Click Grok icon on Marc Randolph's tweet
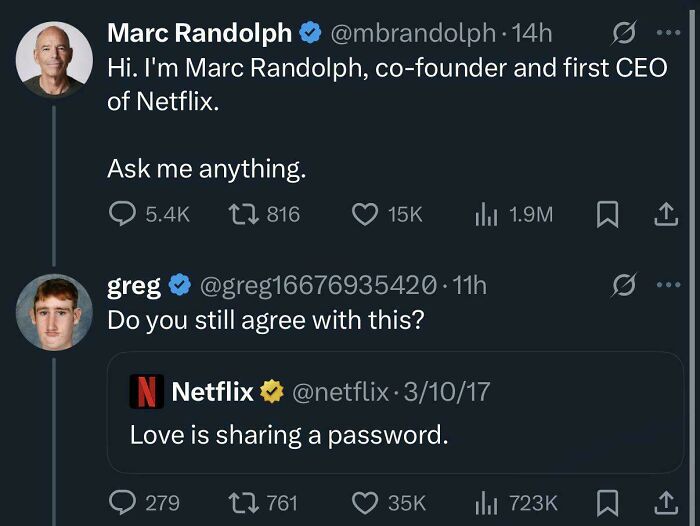Screen dimensions: 700x526 [x=622, y=34]
